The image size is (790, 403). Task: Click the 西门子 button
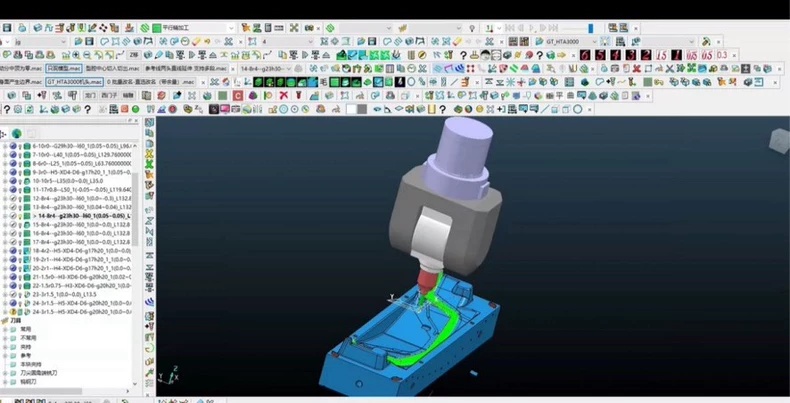click(x=108, y=95)
